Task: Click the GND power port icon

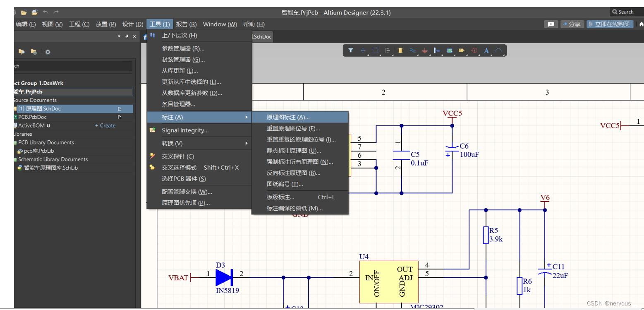Action: coord(425,50)
